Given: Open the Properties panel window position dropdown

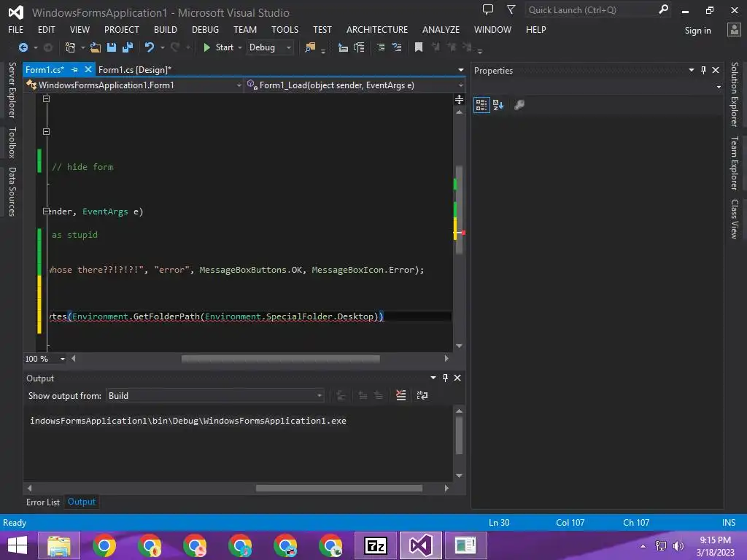Looking at the screenshot, I should point(692,70).
